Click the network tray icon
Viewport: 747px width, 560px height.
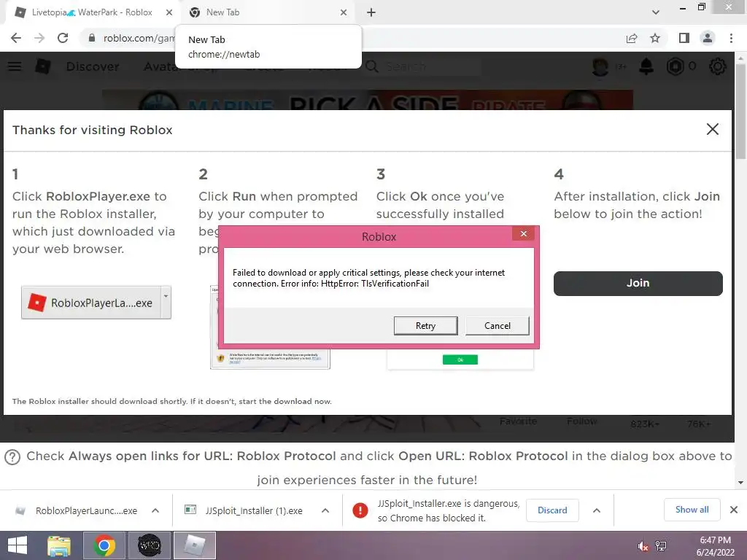[x=661, y=546]
